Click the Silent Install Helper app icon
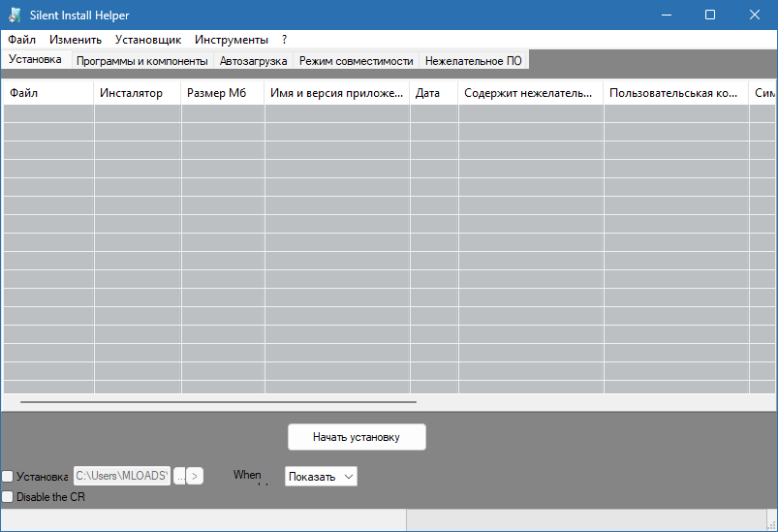Screen dimensions: 778x532 pyautogui.click(x=15, y=16)
